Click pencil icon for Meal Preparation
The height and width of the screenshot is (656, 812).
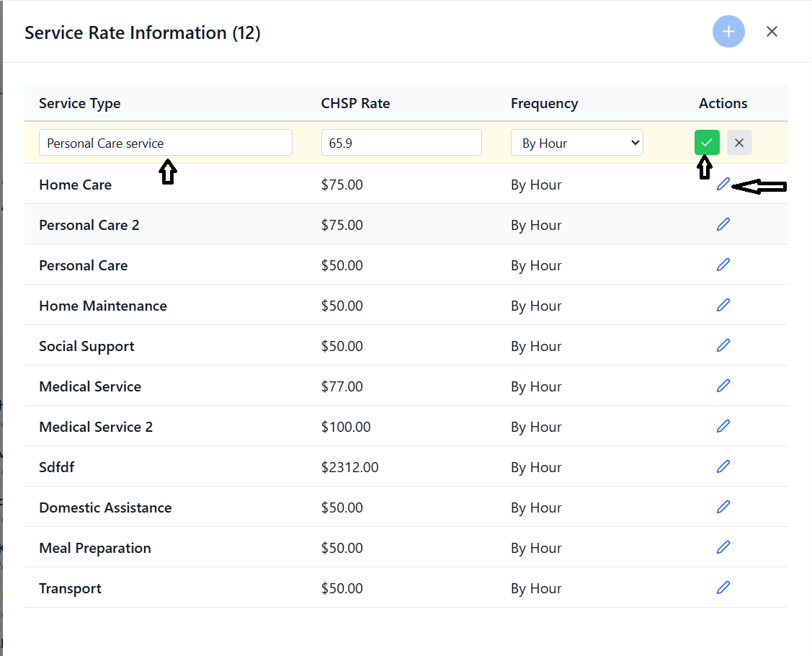coord(723,547)
